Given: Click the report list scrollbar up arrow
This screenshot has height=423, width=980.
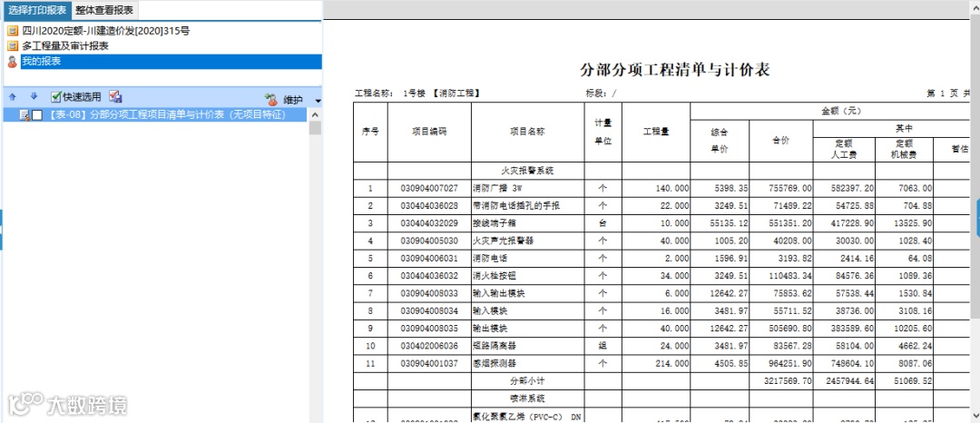Looking at the screenshot, I should pyautogui.click(x=315, y=115).
